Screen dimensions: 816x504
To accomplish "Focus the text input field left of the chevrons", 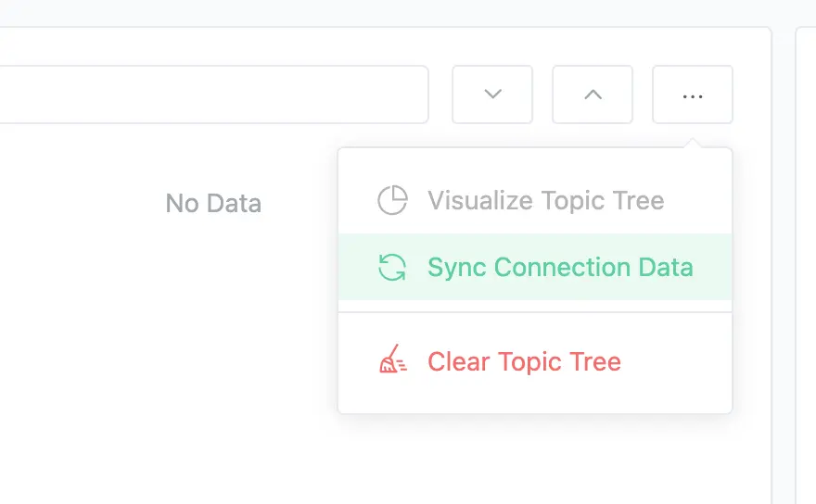I will coord(213,94).
